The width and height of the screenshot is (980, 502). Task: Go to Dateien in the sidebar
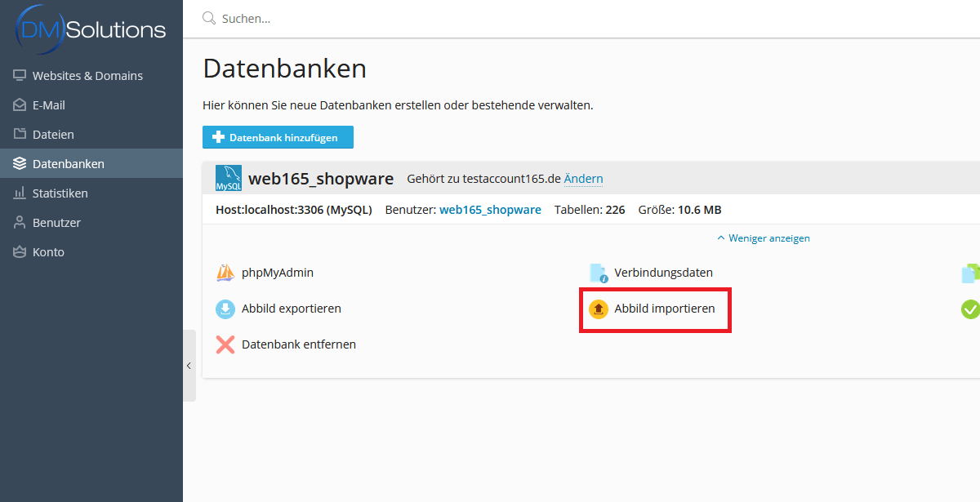91,135
